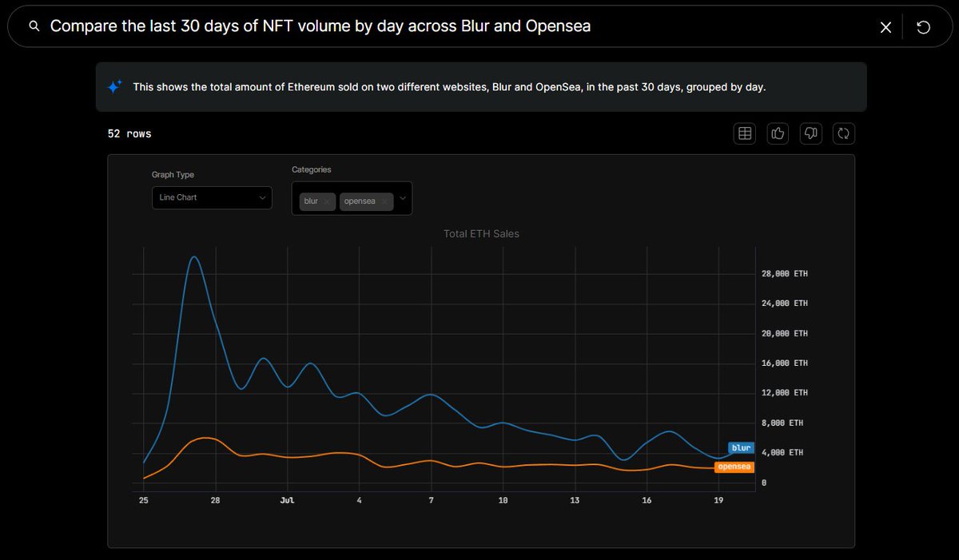Click the search magnifier icon
This screenshot has height=560, width=959.
pos(34,26)
